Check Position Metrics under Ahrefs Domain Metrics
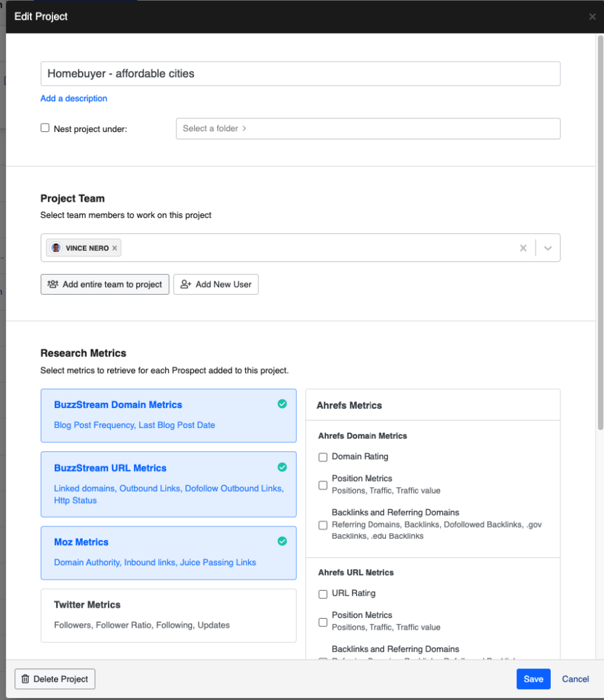The image size is (604, 700). pyautogui.click(x=322, y=485)
